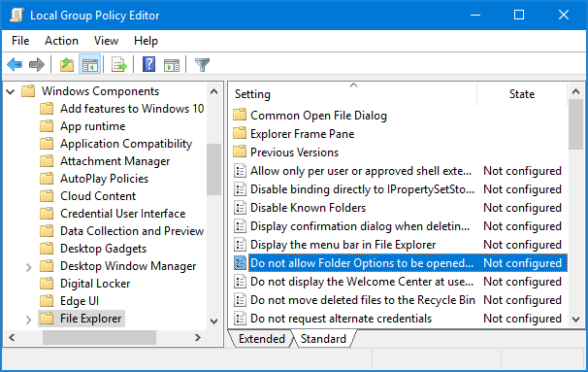The width and height of the screenshot is (588, 372).
Task: Click the Back arrow toolbar icon
Action: click(x=15, y=64)
